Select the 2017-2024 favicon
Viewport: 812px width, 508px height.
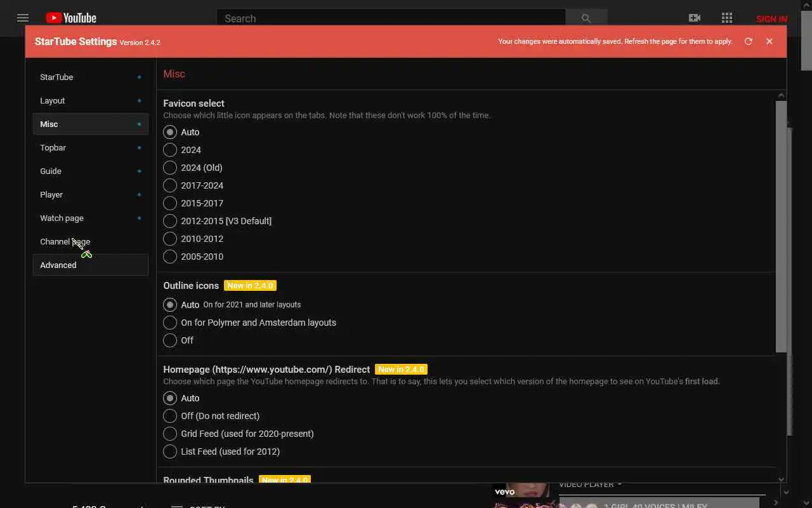click(x=170, y=185)
